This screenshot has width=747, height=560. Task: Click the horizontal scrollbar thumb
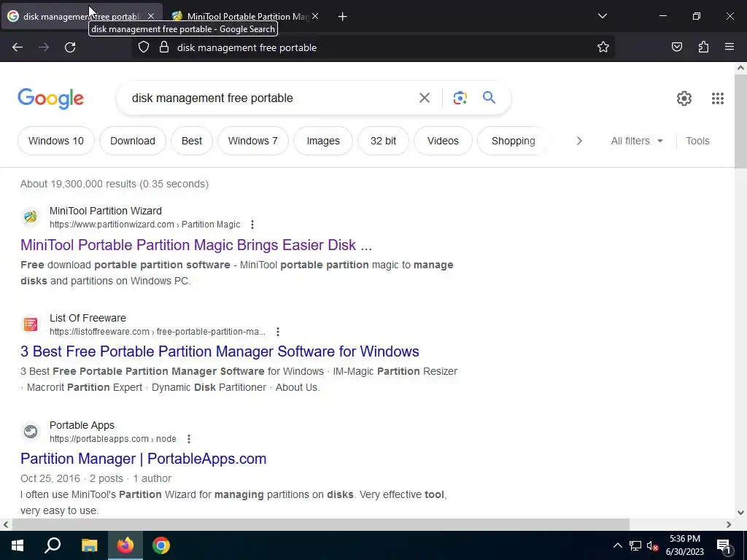(321, 524)
